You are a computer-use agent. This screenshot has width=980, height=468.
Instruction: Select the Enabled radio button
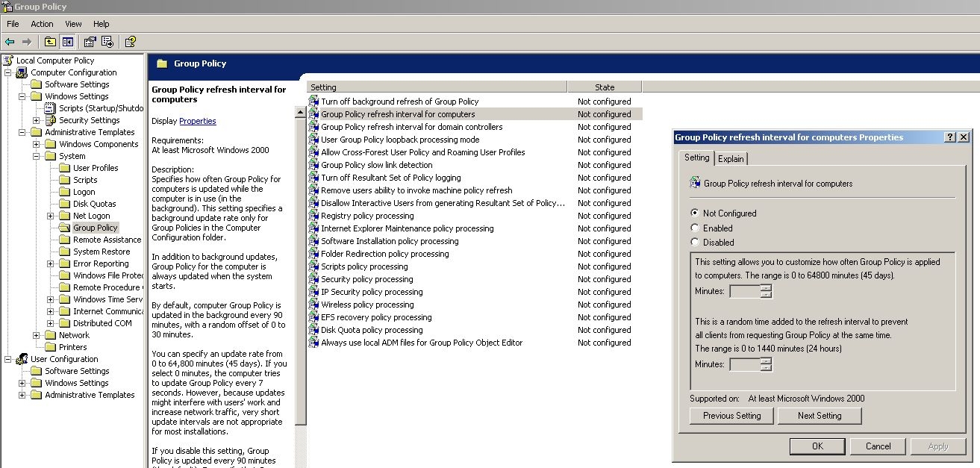click(695, 228)
